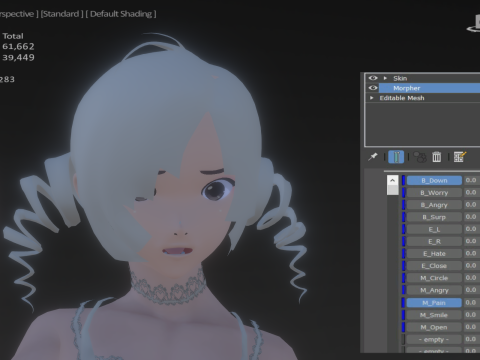The image size is (480, 360).
Task: Select the E_R morph channel
Action: (x=434, y=241)
